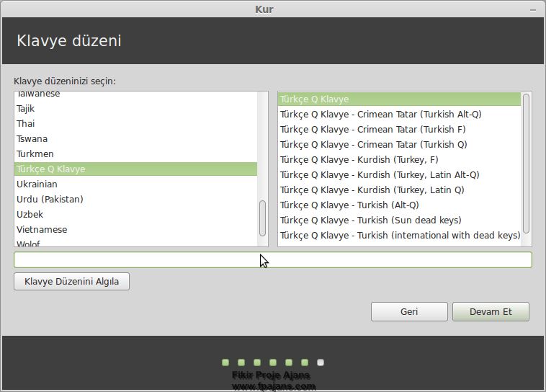
Task: Choose Tswana from the layout list
Action: click(136, 138)
